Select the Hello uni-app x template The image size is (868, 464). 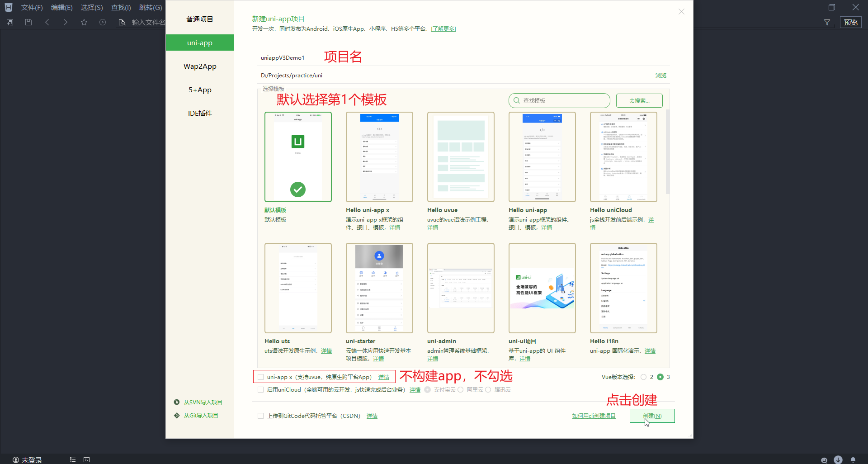pyautogui.click(x=379, y=156)
